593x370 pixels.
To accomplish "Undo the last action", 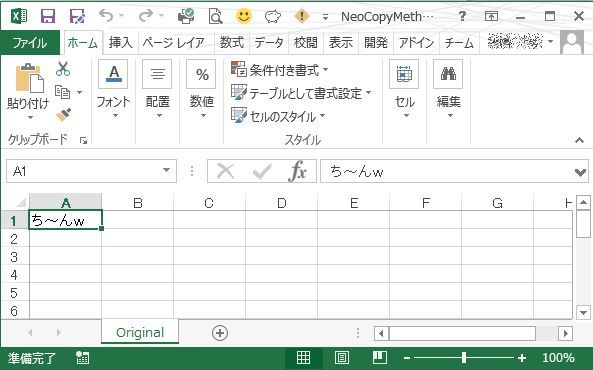I will tap(106, 16).
